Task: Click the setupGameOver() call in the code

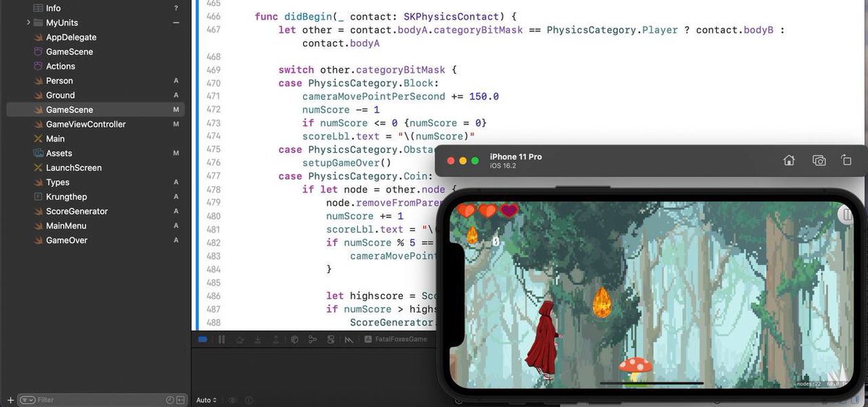Action: pos(346,163)
